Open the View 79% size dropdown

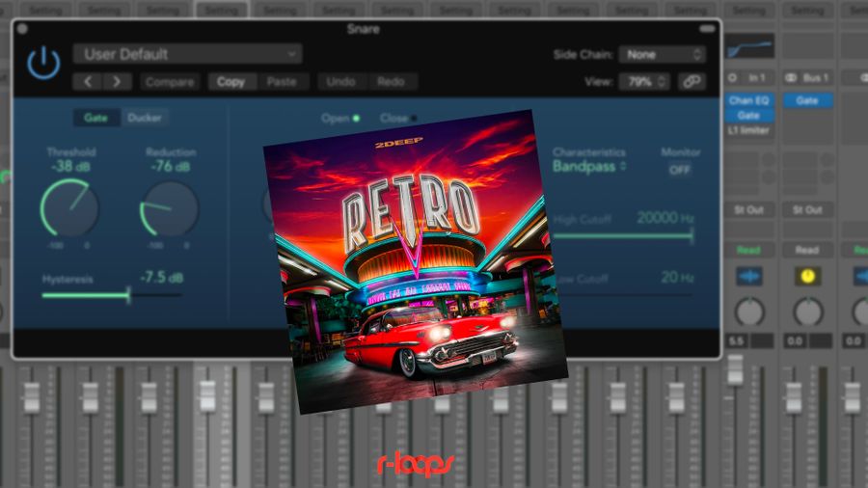tap(644, 82)
